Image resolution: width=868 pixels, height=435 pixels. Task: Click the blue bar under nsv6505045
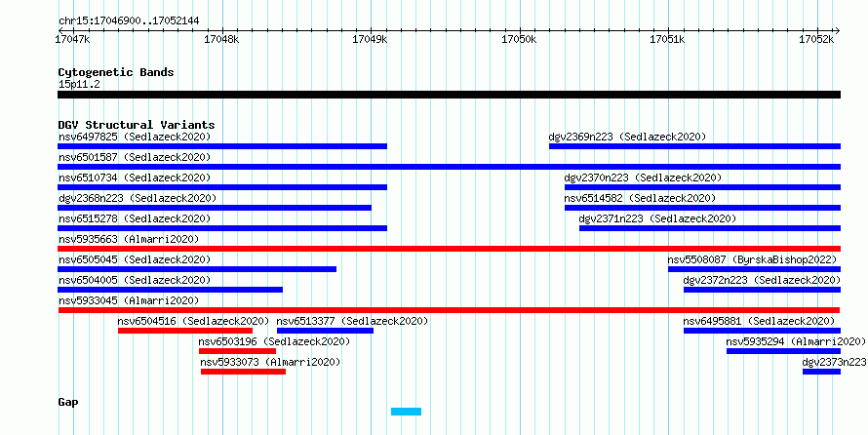coord(197,269)
